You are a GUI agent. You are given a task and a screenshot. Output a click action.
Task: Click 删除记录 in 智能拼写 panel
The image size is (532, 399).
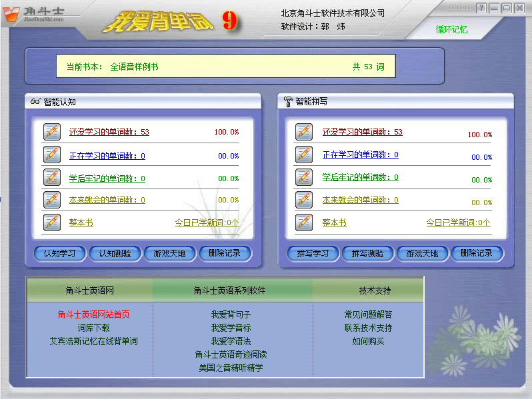pos(477,253)
